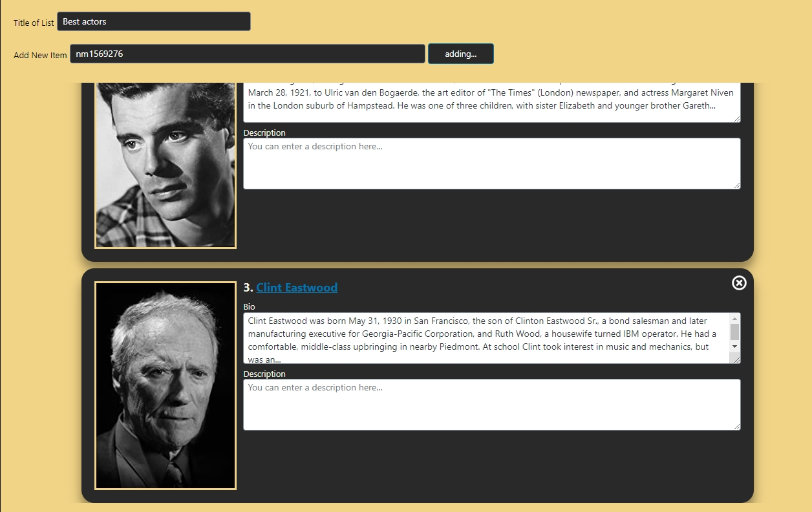The height and width of the screenshot is (512, 812).
Task: Click the resize grip on the upper Description box
Action: pos(736,185)
